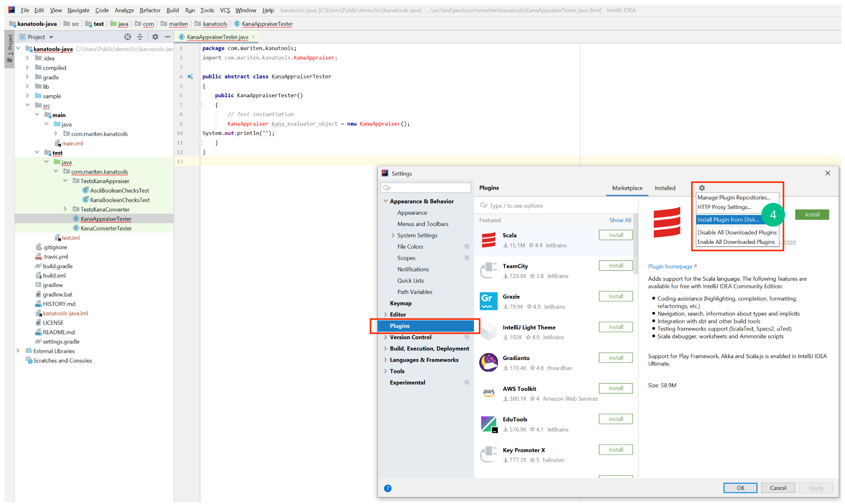The image size is (845, 504).
Task: Click the Grazie plugin icon
Action: [489, 301]
